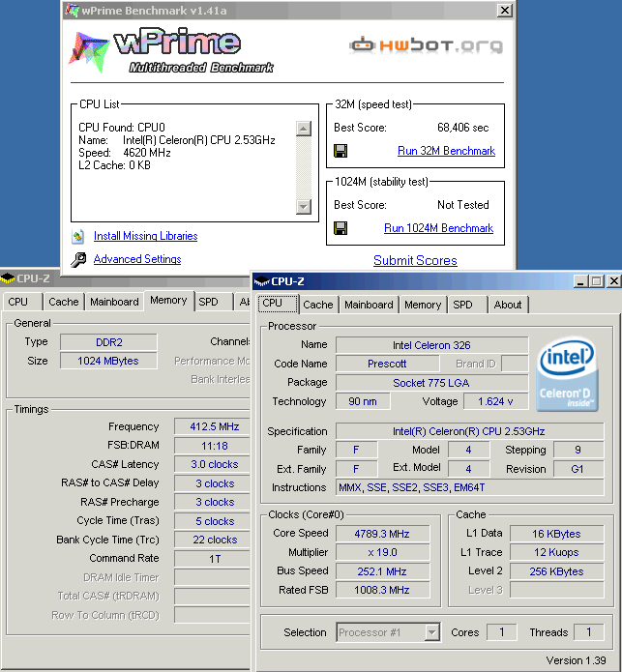This screenshot has width=622, height=672.
Task: Minimize the front CPU-Z window
Action: (x=580, y=281)
